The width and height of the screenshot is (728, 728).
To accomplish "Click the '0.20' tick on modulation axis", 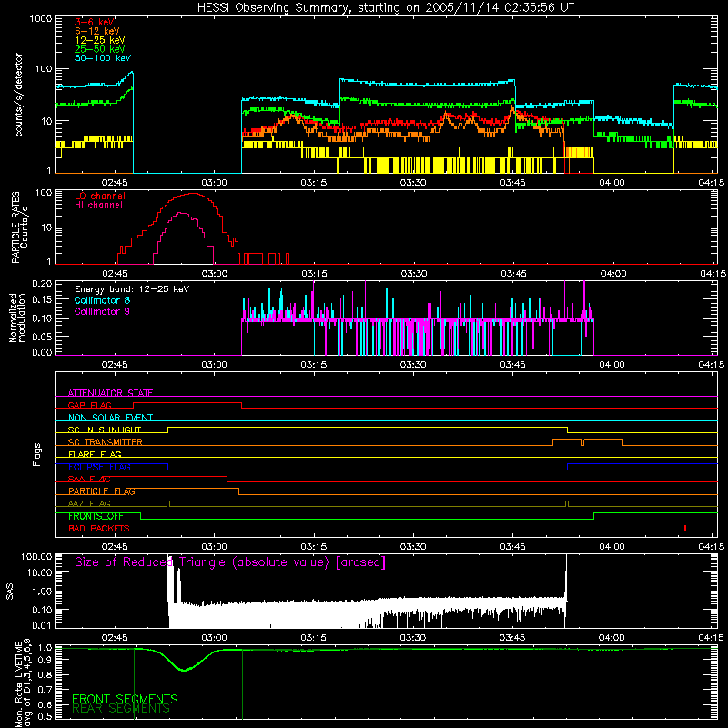I will pyautogui.click(x=42, y=283).
